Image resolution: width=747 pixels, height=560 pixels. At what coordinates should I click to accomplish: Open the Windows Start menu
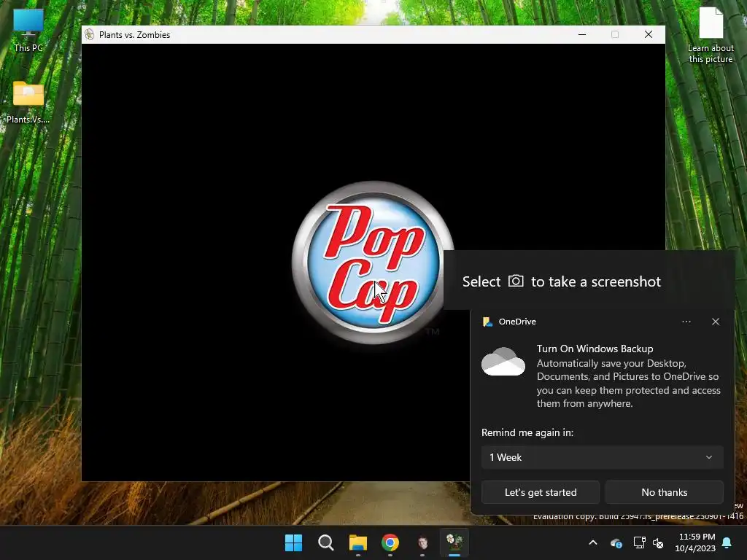[x=293, y=542]
